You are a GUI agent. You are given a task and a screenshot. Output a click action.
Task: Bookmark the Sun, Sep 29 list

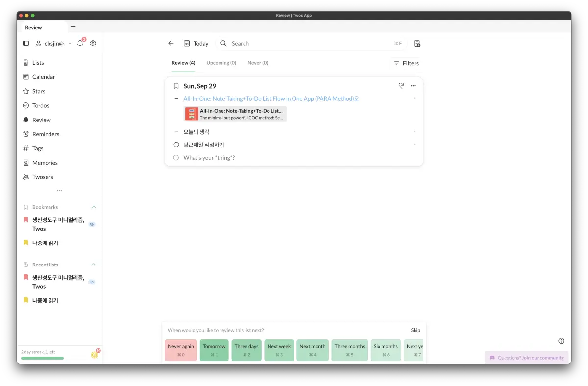pyautogui.click(x=176, y=86)
